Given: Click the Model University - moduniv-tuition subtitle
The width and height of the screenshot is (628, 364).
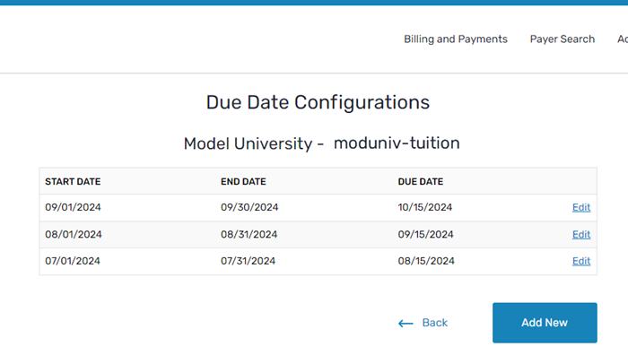Looking at the screenshot, I should pos(321,143).
